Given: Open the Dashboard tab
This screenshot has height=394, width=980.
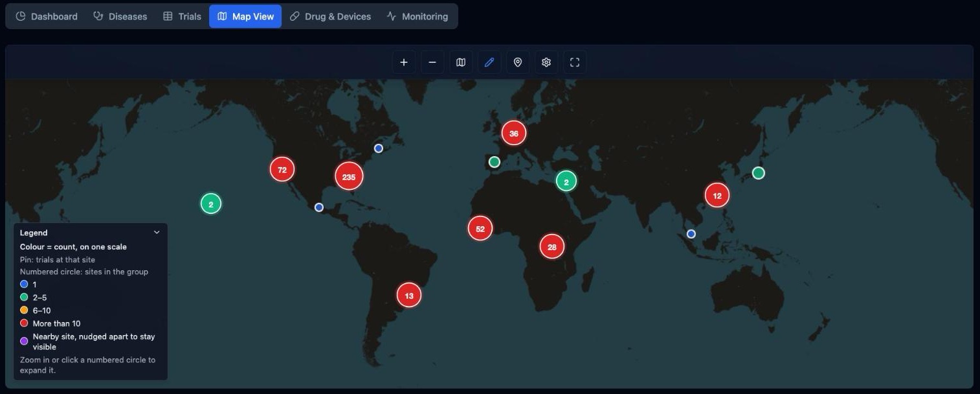Looking at the screenshot, I should pyautogui.click(x=47, y=16).
